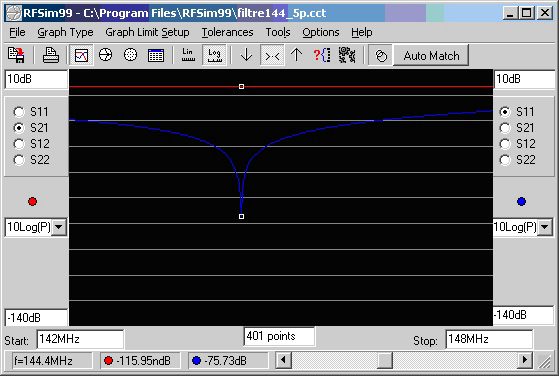
Task: Click the Start frequency 142MHz field
Action: [x=81, y=339]
